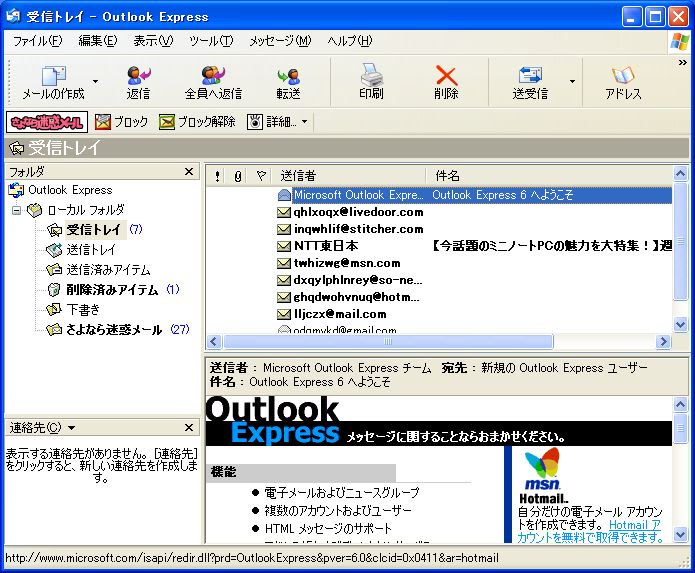Click message list horizontal scrollbar right arrow

click(663, 342)
